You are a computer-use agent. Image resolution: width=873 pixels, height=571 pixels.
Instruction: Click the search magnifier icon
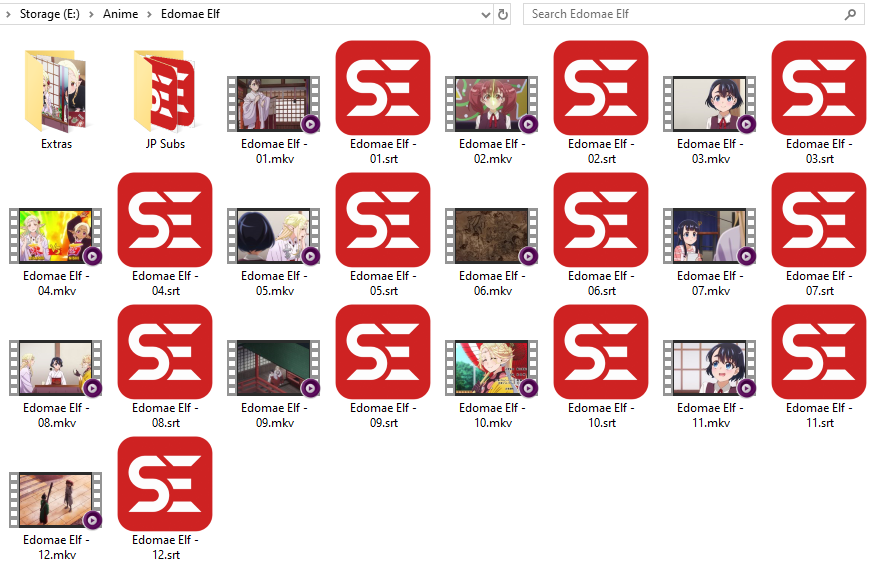pyautogui.click(x=850, y=14)
